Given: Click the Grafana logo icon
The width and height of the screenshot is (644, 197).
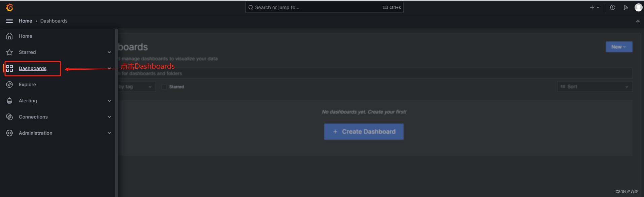Looking at the screenshot, I should coord(9,7).
